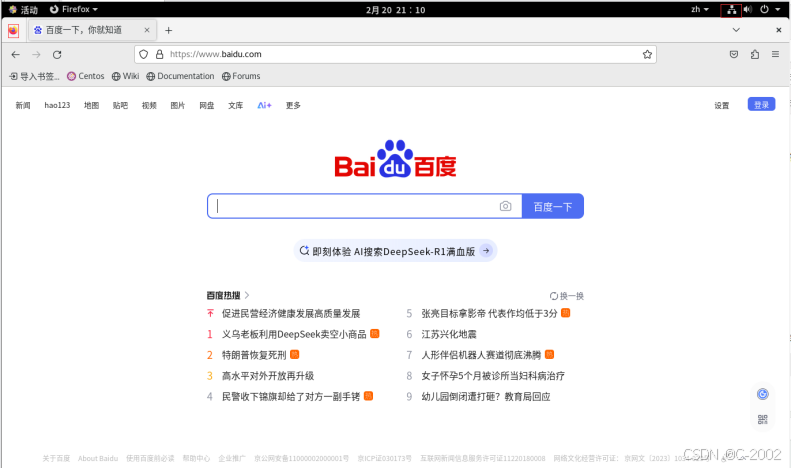Open the tracking protection shield icon

144,55
